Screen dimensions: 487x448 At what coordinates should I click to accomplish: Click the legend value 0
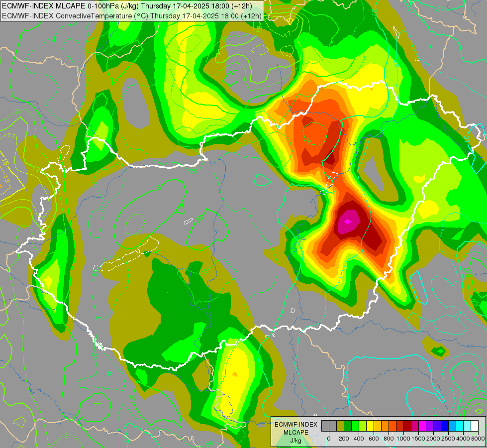point(329,439)
